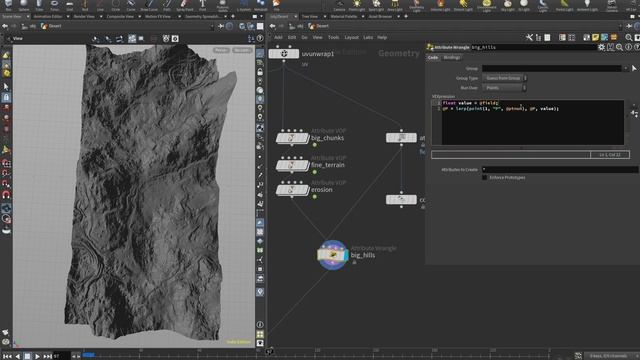Add a Portal Light from shelf

coord(564,5)
